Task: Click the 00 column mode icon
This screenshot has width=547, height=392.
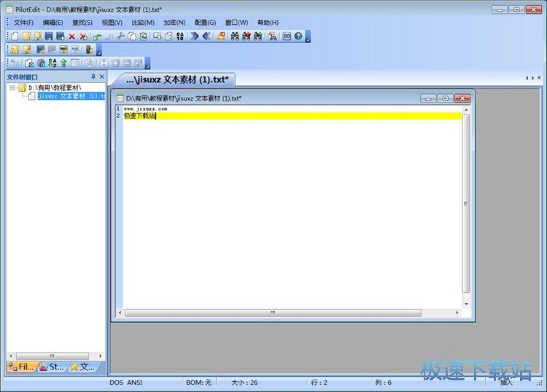Action: pos(287,36)
